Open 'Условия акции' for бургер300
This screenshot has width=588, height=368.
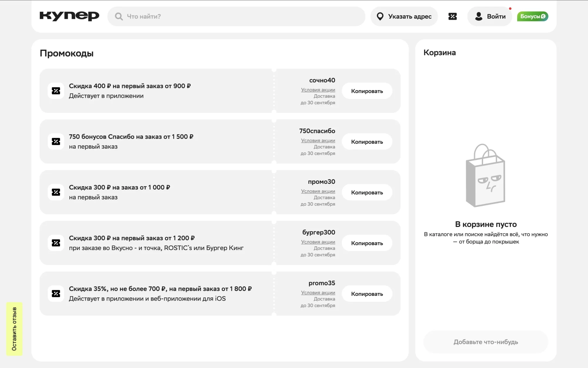[x=318, y=242]
